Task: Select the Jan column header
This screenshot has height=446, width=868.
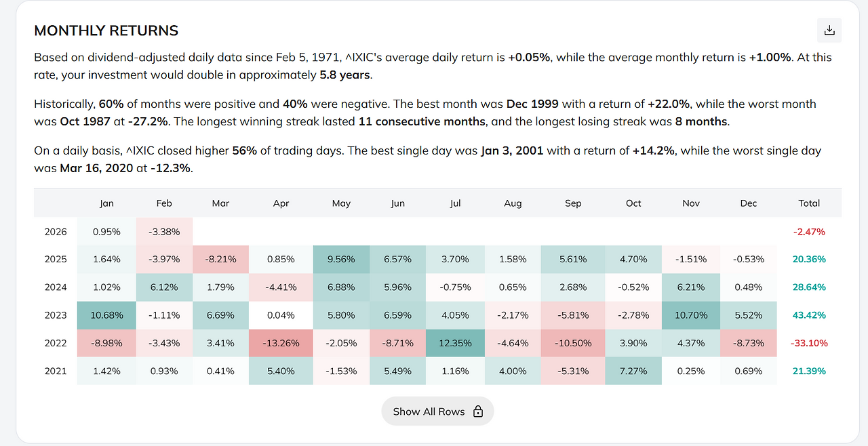Action: pyautogui.click(x=106, y=203)
